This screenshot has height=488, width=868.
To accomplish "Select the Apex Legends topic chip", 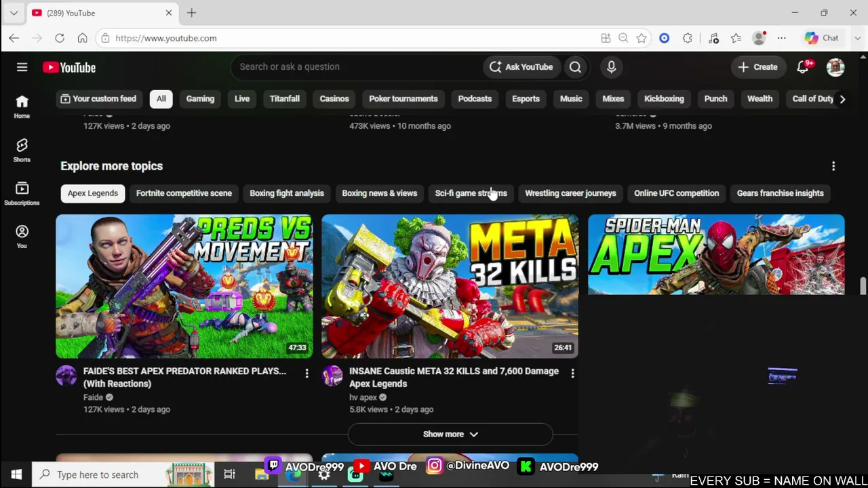I will click(93, 193).
